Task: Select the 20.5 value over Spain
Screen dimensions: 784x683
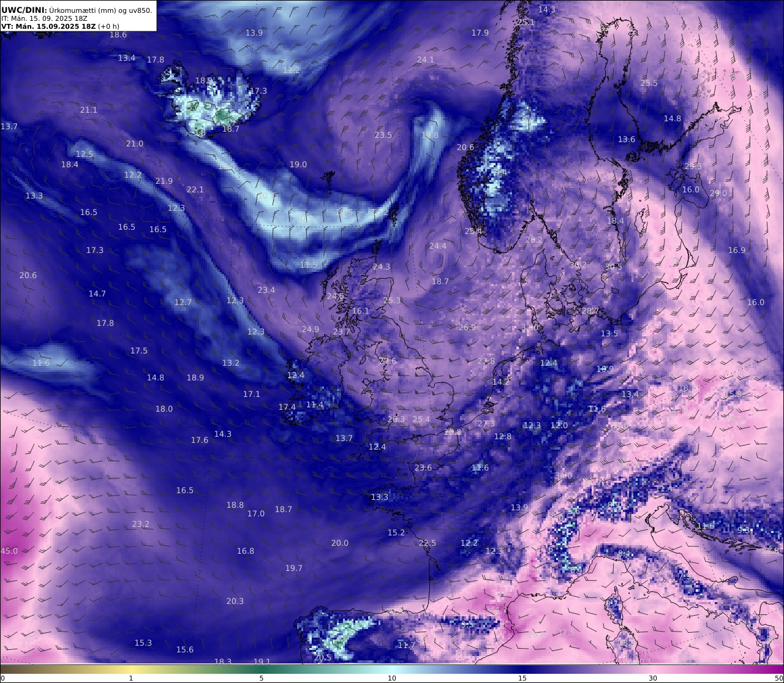Action: [322, 658]
